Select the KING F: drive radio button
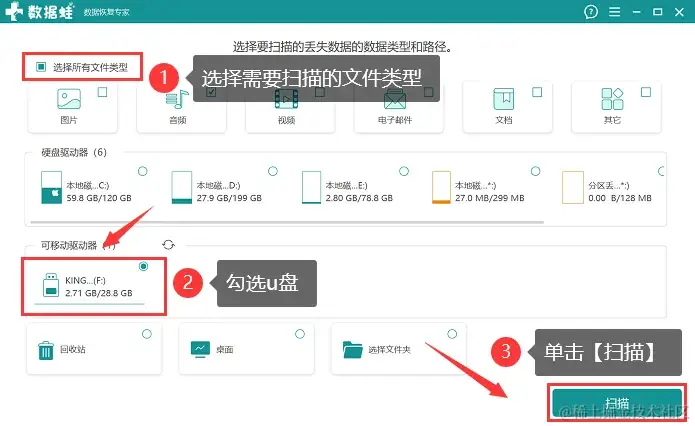The image size is (695, 426). [x=143, y=266]
